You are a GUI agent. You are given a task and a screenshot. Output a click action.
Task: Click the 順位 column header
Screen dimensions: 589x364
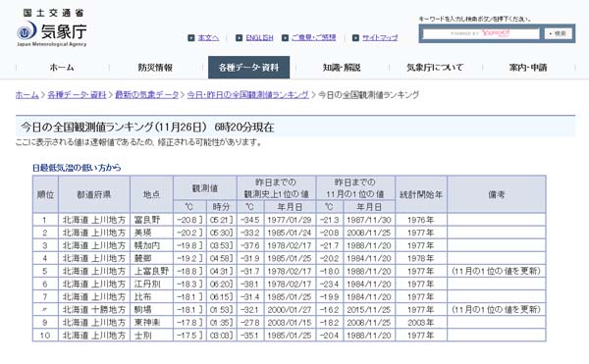(45, 194)
